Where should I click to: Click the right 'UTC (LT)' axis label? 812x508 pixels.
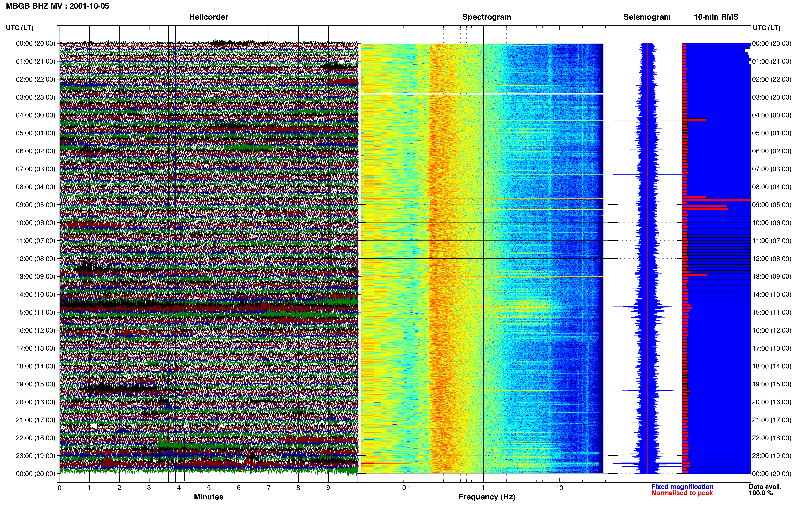pos(766,28)
